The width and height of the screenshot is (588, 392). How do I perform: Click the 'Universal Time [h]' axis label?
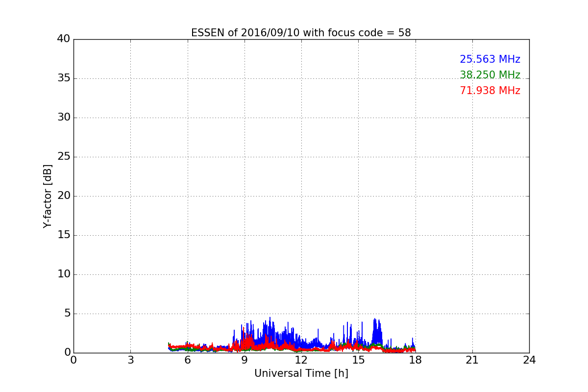(x=301, y=373)
